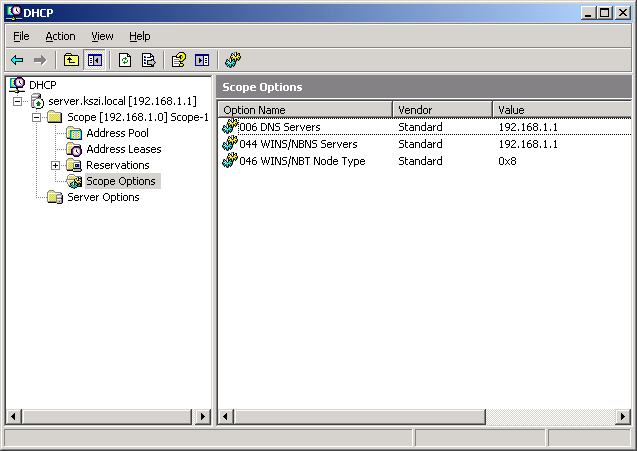This screenshot has width=637, height=451.
Task: Go up one level with folder icon
Action: 71,61
